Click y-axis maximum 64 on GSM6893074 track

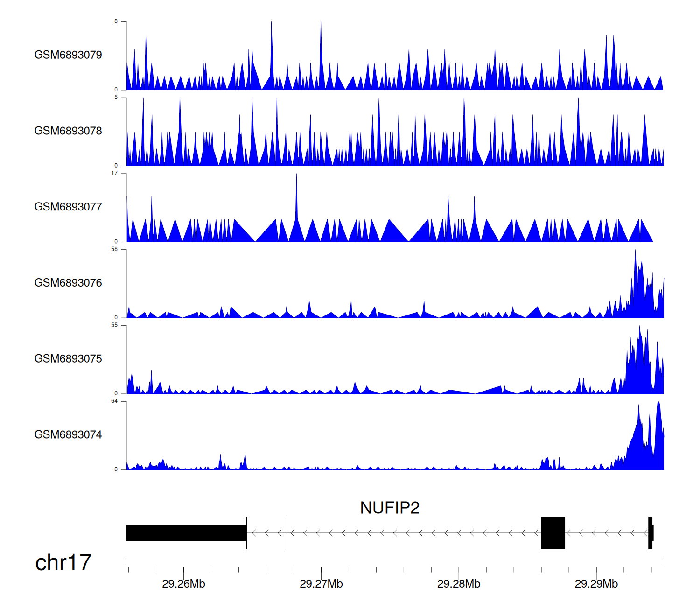(114, 401)
